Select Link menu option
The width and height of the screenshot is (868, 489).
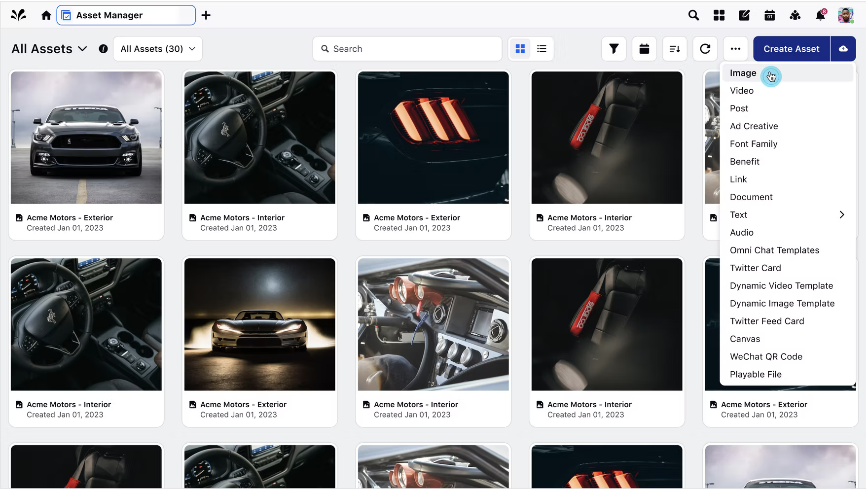tap(788, 179)
